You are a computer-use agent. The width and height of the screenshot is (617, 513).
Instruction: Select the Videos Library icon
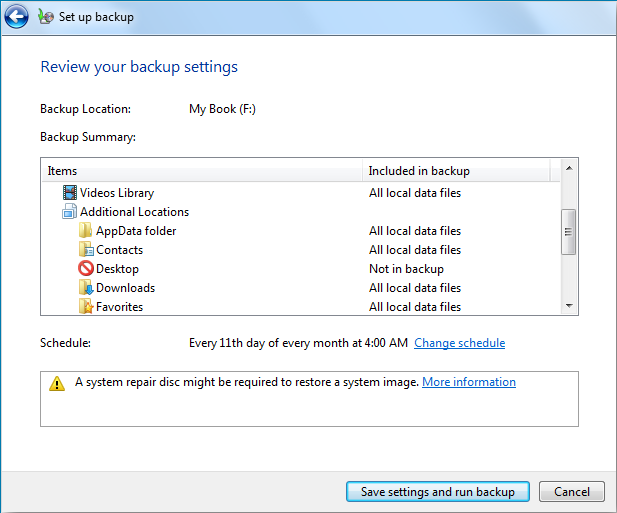pyautogui.click(x=69, y=193)
